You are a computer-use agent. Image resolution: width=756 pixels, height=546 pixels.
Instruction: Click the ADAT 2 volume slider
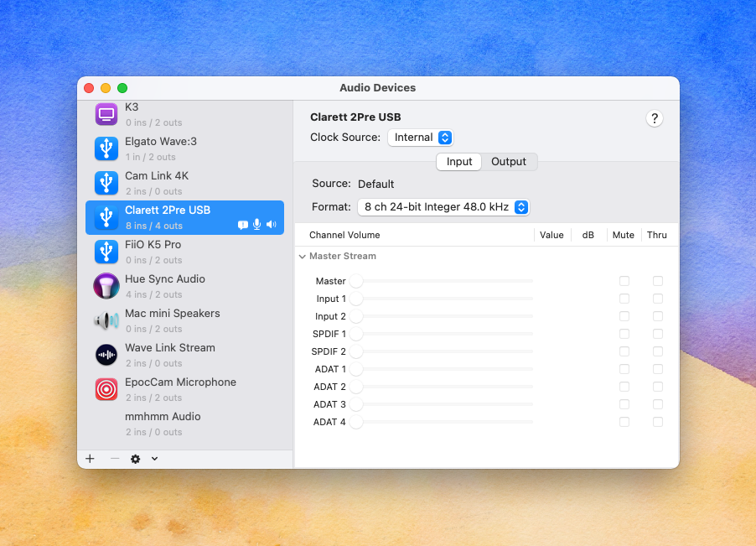(441, 387)
